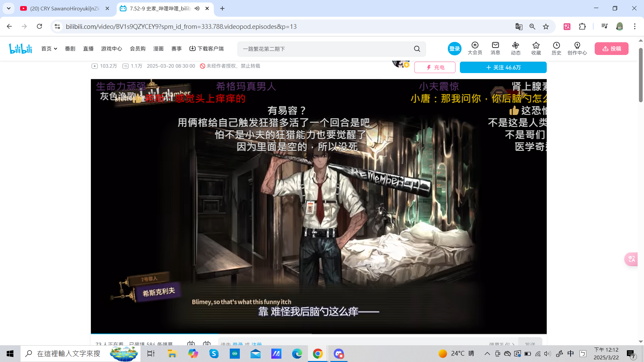644x362 pixels.
Task: Click the Chrome address bar URL
Action: click(181, 26)
